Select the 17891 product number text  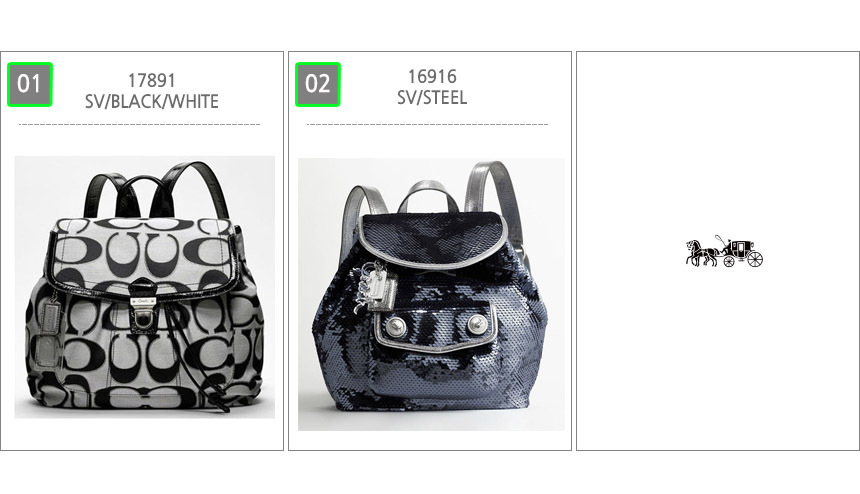point(151,81)
